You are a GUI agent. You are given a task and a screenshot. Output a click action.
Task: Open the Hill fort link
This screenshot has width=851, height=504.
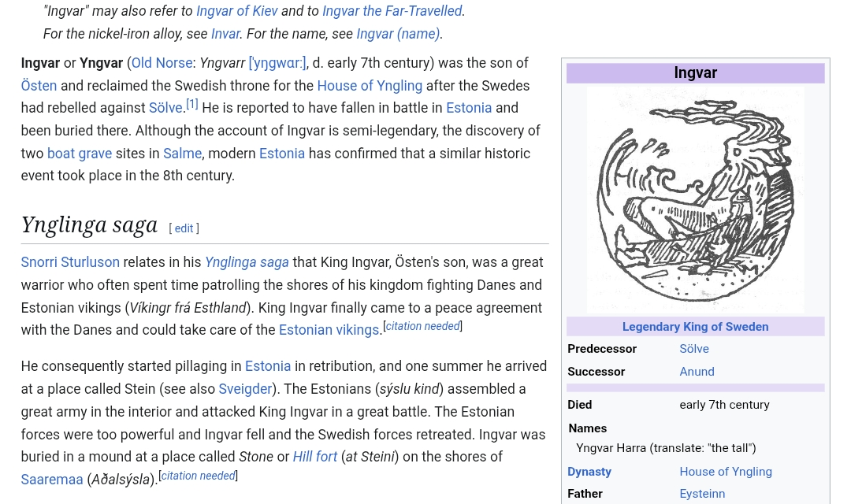tap(314, 457)
